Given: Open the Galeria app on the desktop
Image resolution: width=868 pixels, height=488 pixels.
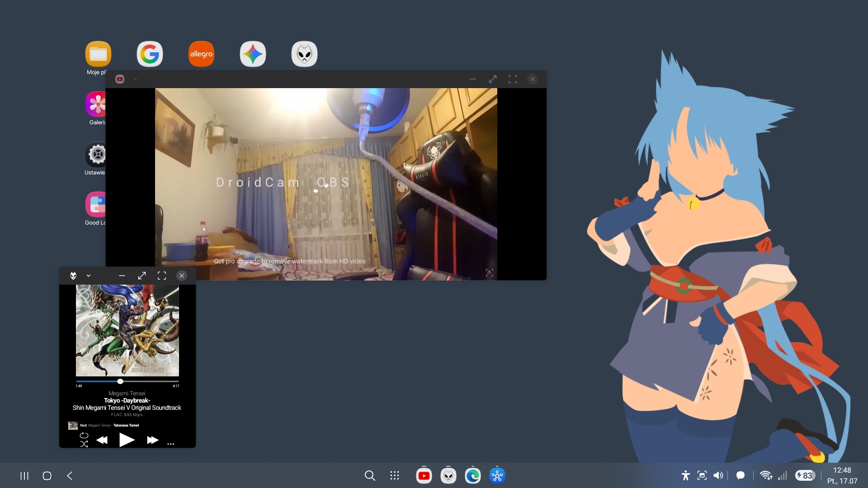Looking at the screenshot, I should (x=96, y=104).
